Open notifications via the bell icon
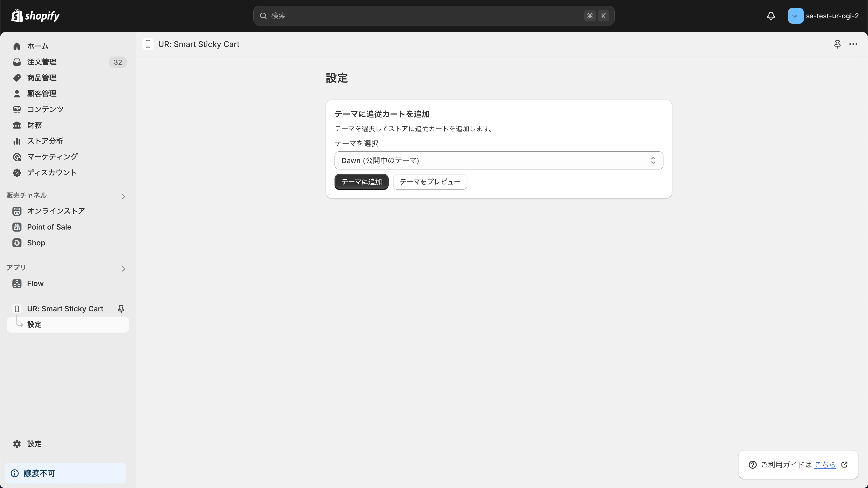This screenshot has height=488, width=868. tap(771, 16)
